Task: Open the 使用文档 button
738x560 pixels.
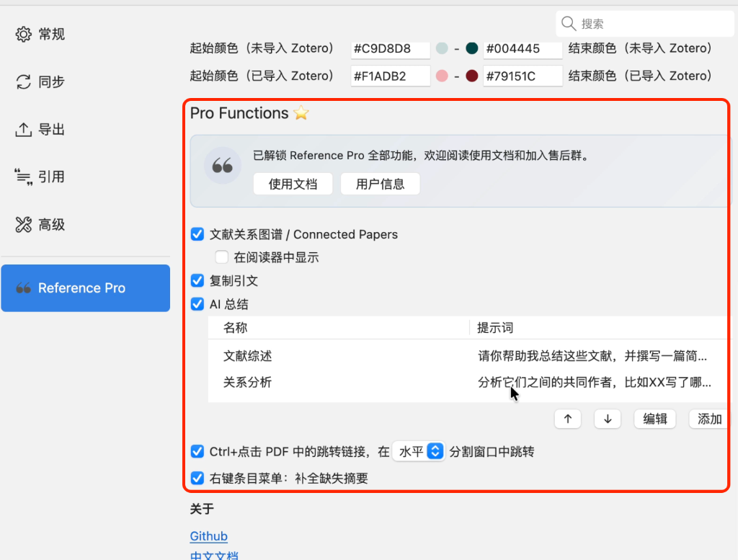Action: click(x=293, y=184)
